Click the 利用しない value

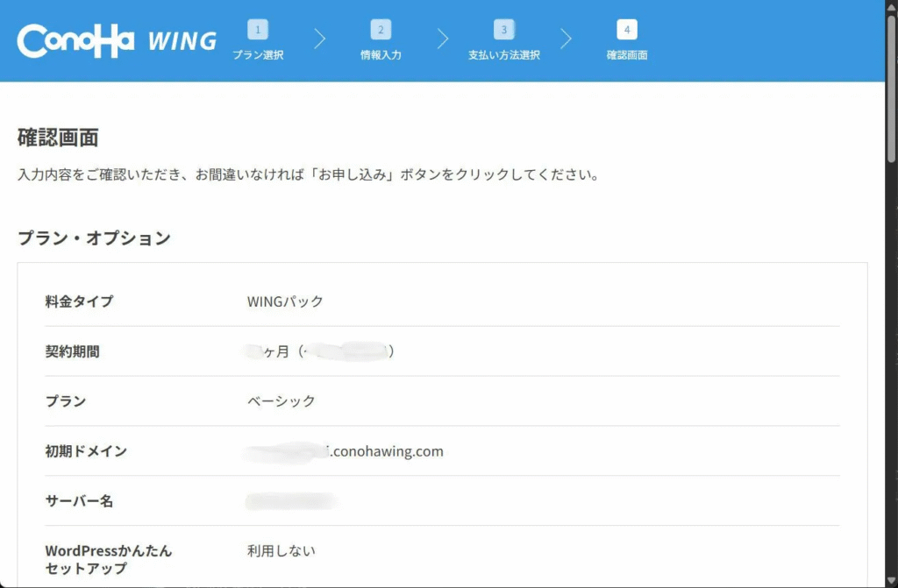click(x=282, y=551)
